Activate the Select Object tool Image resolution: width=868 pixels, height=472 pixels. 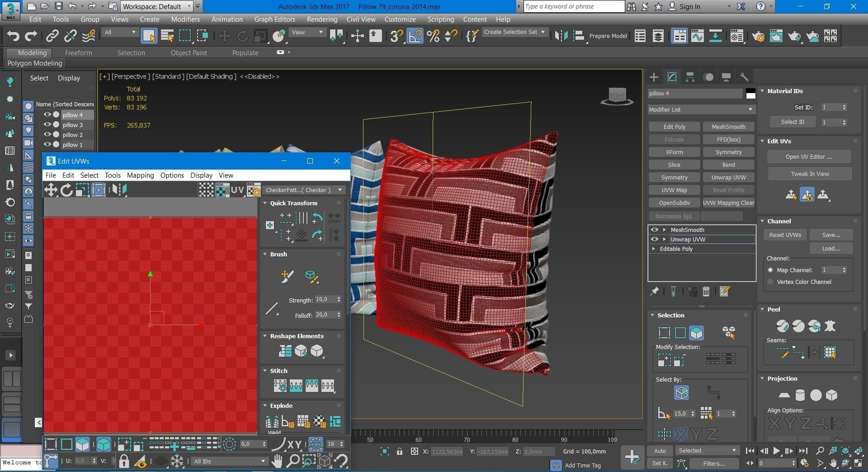[149, 36]
